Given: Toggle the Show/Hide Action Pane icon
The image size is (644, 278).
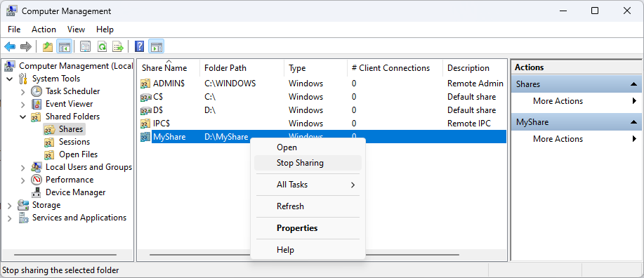Looking at the screenshot, I should (156, 47).
